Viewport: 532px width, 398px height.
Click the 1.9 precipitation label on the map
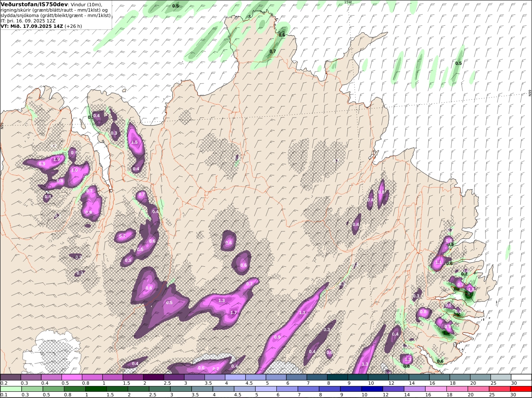[x=57, y=159]
